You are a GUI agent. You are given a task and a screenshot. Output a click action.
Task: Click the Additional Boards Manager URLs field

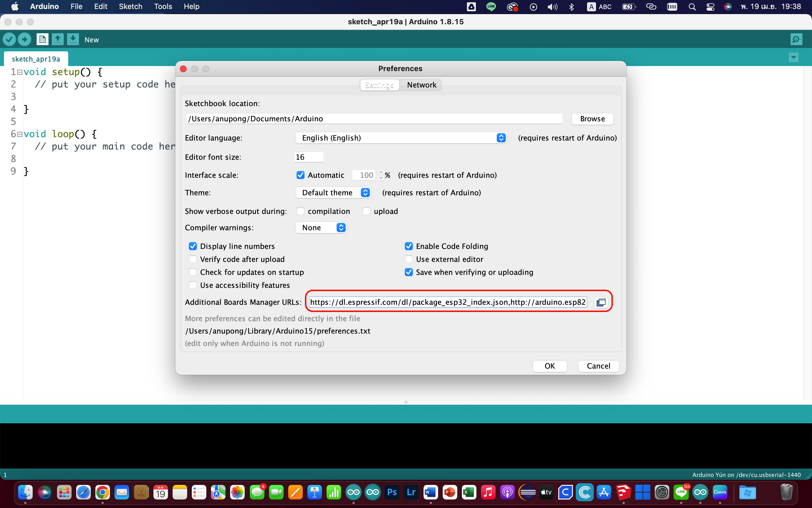click(448, 302)
